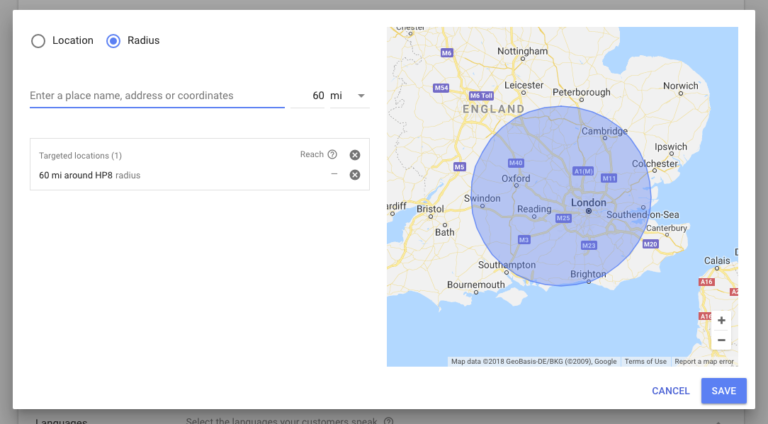
Task: Click the Cambridge label on the map
Action: pyautogui.click(x=604, y=131)
